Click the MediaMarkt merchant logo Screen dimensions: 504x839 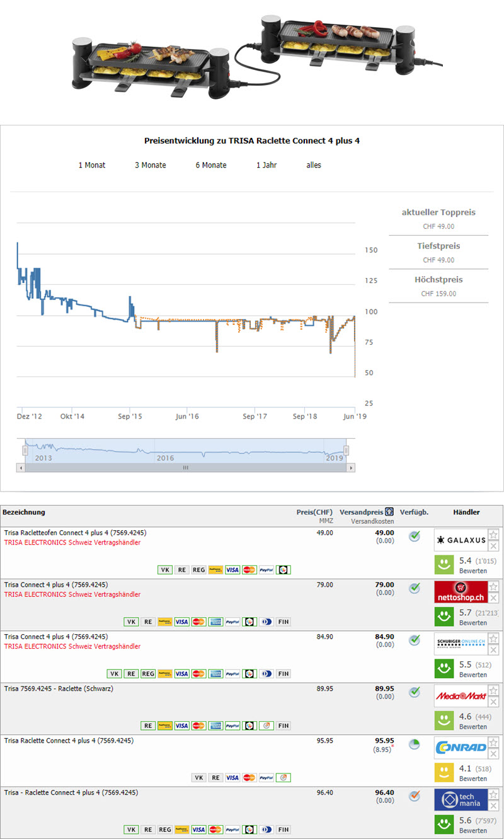461,696
